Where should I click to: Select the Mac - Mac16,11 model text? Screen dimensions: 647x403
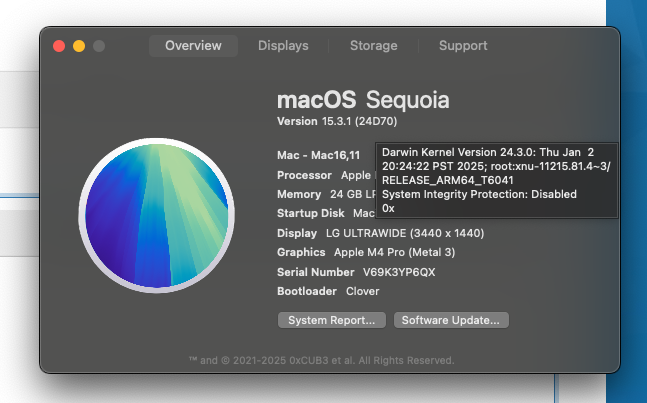point(319,155)
